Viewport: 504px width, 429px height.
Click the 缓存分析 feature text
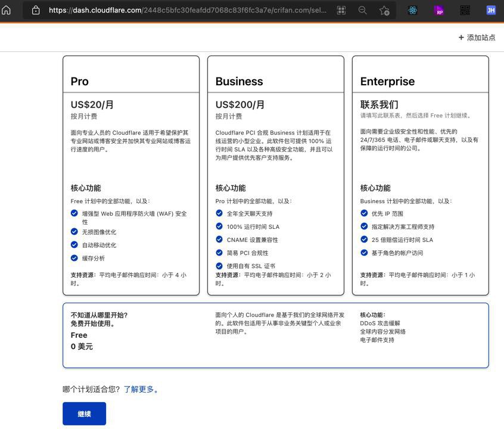(x=93, y=258)
